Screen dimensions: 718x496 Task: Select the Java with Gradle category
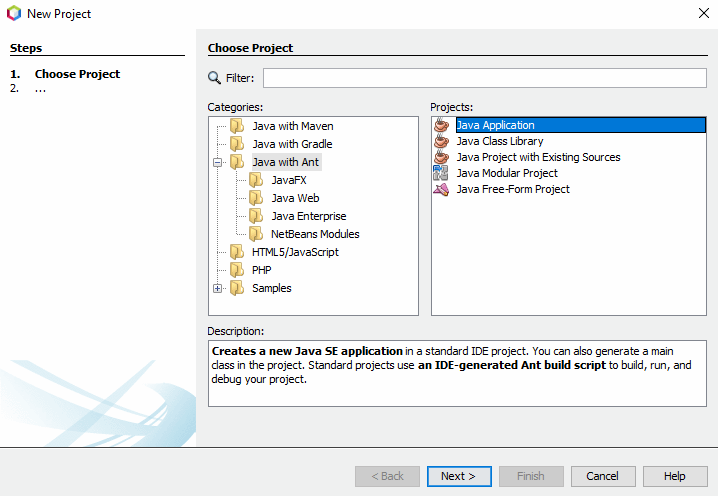click(292, 144)
